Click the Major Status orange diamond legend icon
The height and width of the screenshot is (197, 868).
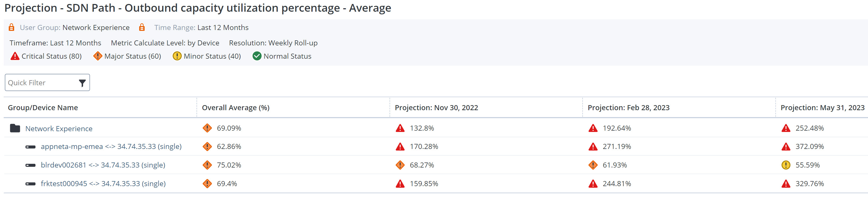(97, 56)
